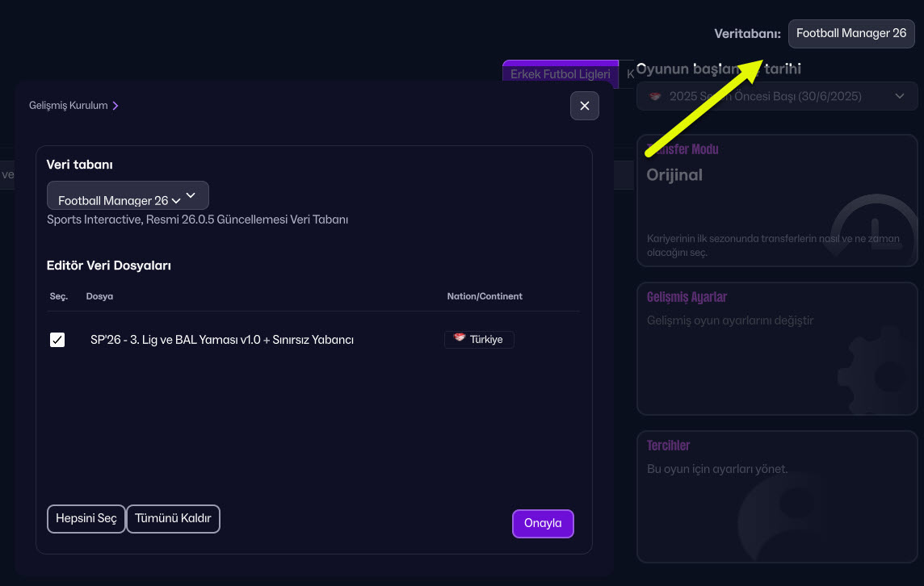The height and width of the screenshot is (586, 924).
Task: Switch to the Erkek Futbol Ligleri tab
Action: (560, 74)
